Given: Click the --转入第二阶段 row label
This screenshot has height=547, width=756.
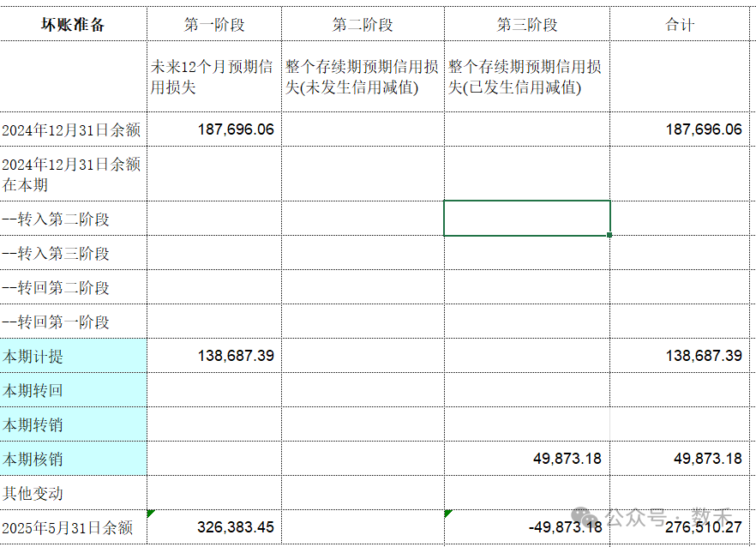Looking at the screenshot, I should [x=73, y=219].
